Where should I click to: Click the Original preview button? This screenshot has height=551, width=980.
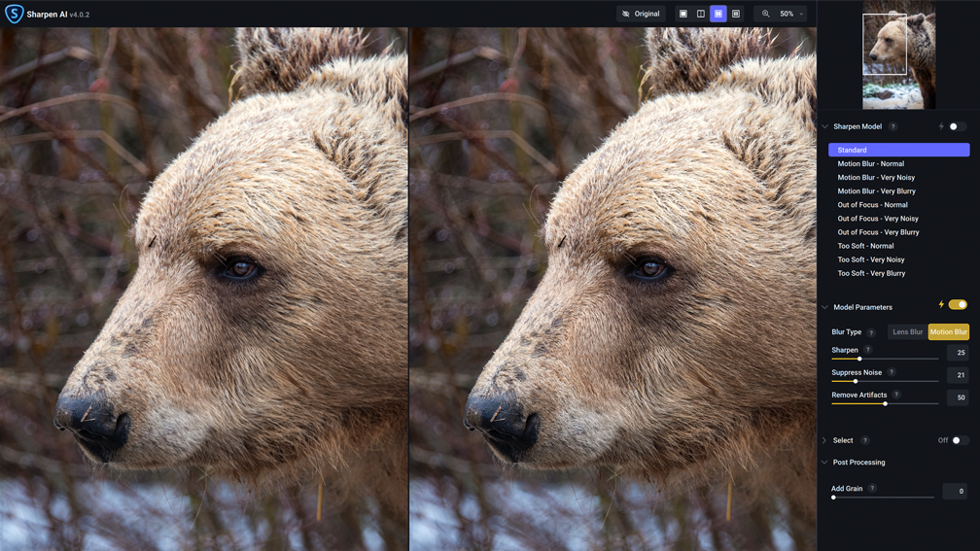tap(642, 14)
